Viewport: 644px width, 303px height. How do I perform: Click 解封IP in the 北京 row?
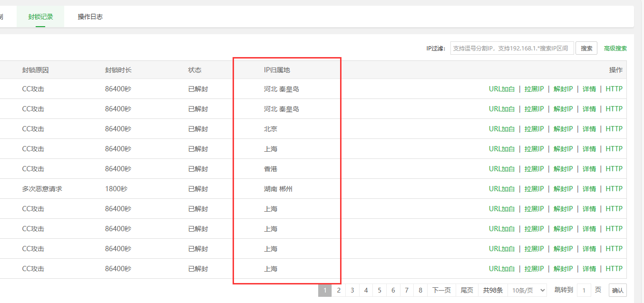point(563,129)
